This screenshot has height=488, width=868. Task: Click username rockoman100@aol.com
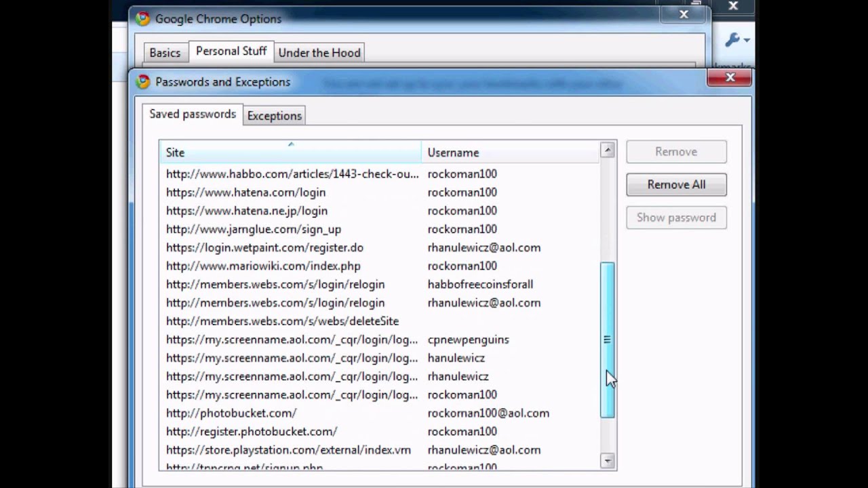(488, 413)
